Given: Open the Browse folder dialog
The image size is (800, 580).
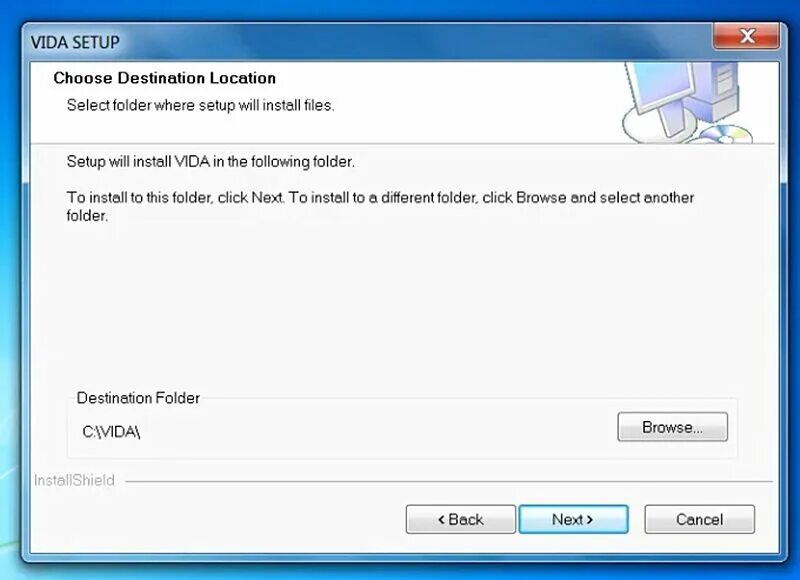Looking at the screenshot, I should pyautogui.click(x=672, y=427).
